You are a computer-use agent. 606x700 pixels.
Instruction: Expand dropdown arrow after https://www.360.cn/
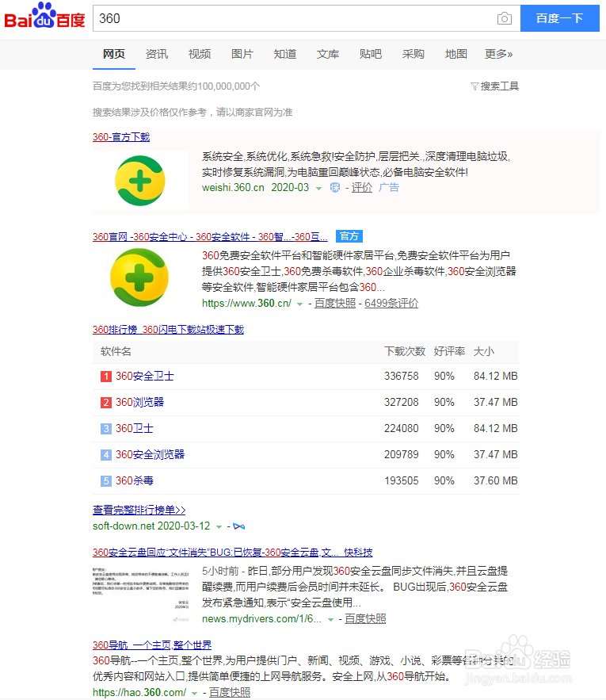pyautogui.click(x=300, y=304)
